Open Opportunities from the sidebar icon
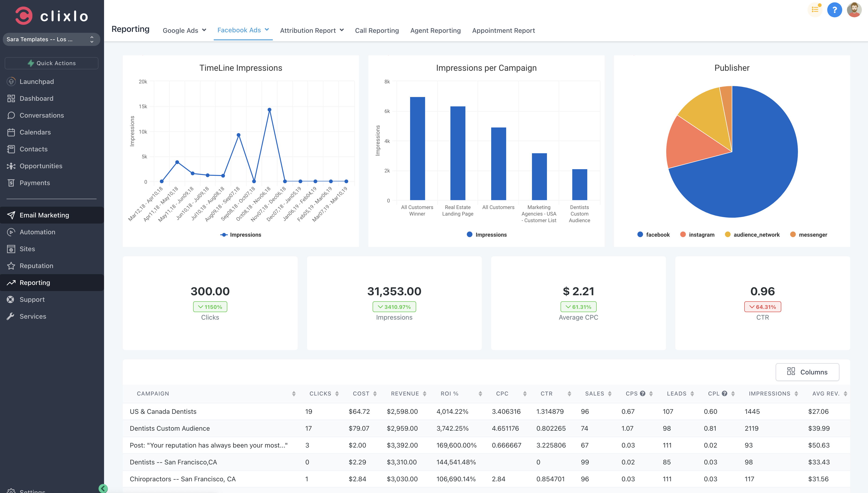Image resolution: width=868 pixels, height=493 pixels. [11, 166]
